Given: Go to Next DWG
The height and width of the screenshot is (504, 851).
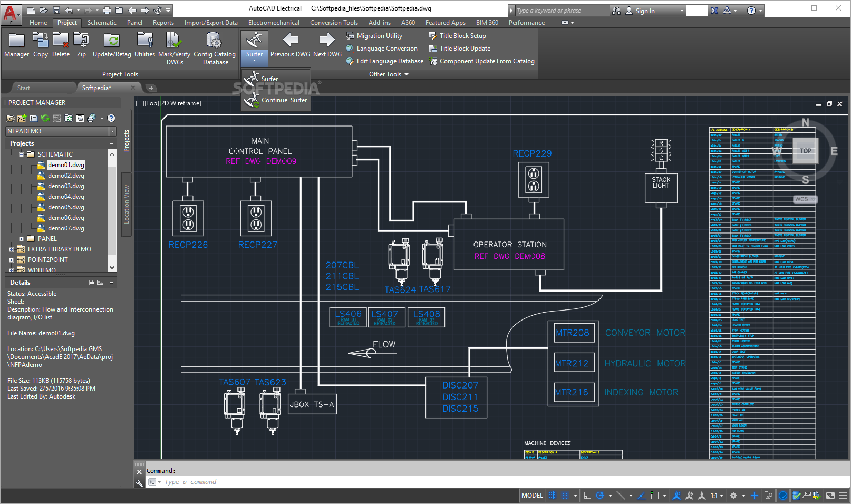Looking at the screenshot, I should pos(327,45).
